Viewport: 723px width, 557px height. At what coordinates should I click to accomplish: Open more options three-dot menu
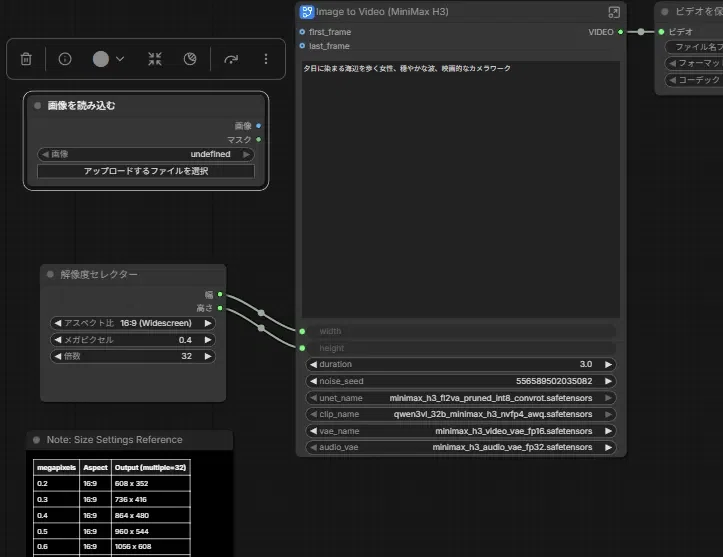point(266,59)
